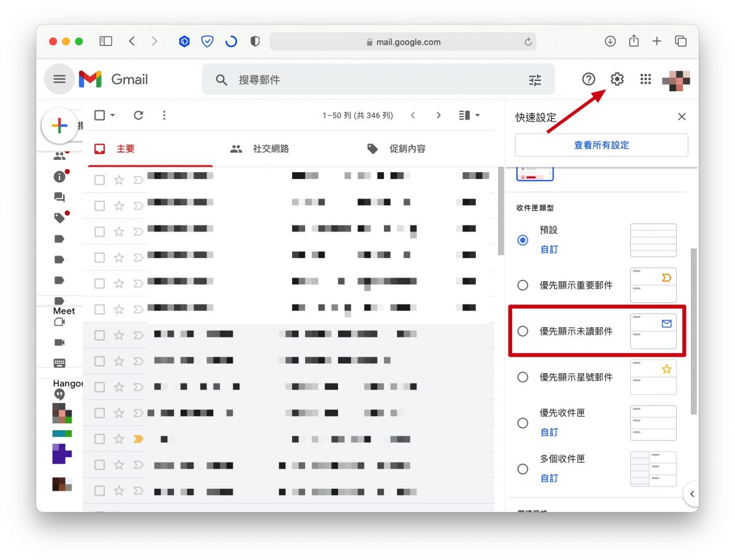This screenshot has width=735, height=560.
Task: Check the select-all checkbox
Action: 100,115
